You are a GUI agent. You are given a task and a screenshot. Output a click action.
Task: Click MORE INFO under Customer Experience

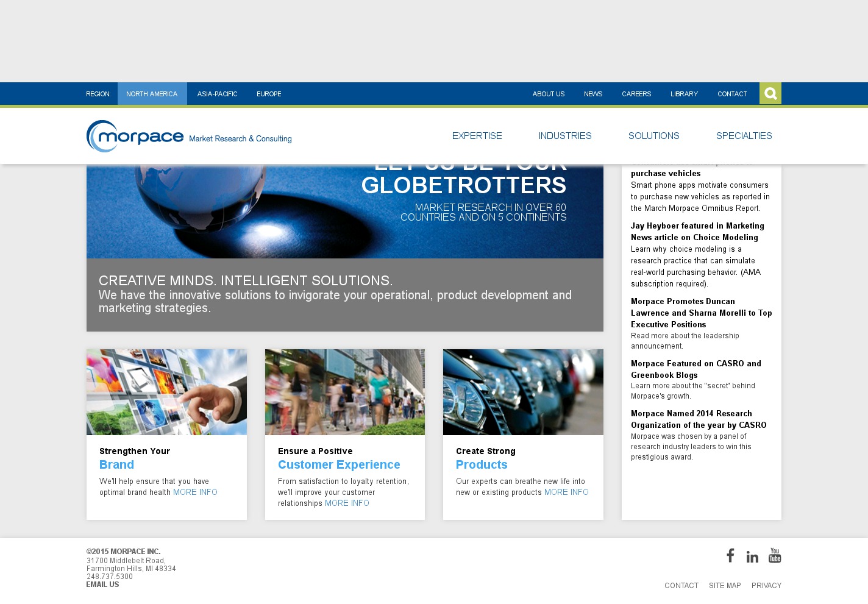coord(347,503)
